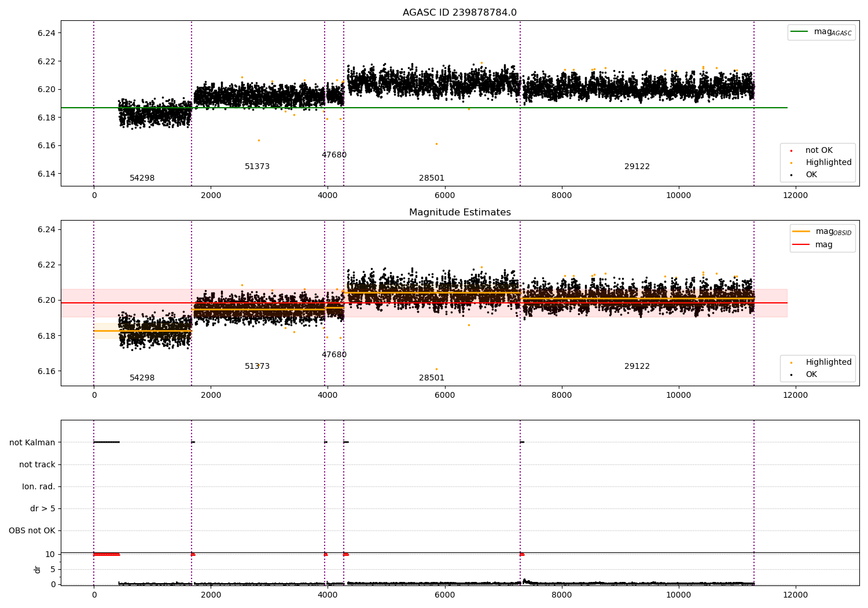Viewport: 868px width, 608px height.
Task: Click the plot title AGASC ID 239878784.0
Action: (459, 13)
